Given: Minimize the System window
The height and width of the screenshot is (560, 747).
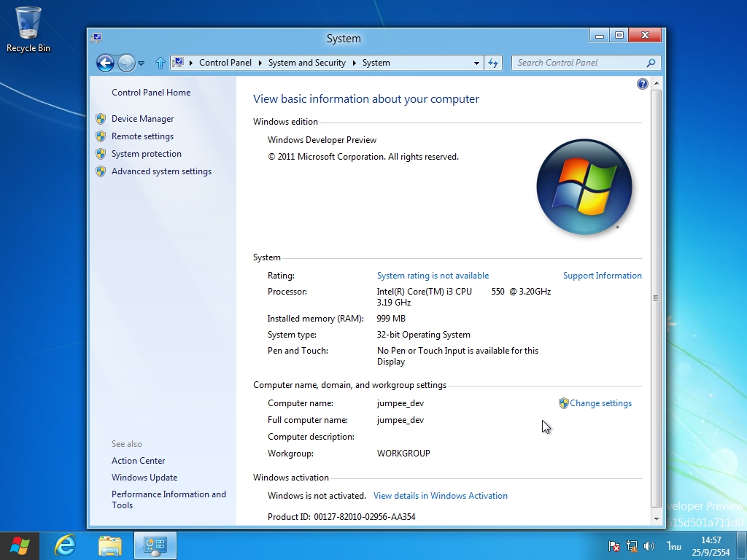Looking at the screenshot, I should tap(600, 36).
